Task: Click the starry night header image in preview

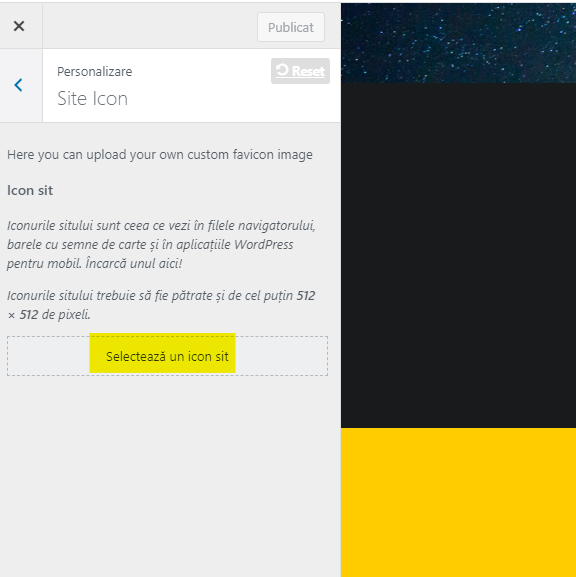Action: [458, 43]
